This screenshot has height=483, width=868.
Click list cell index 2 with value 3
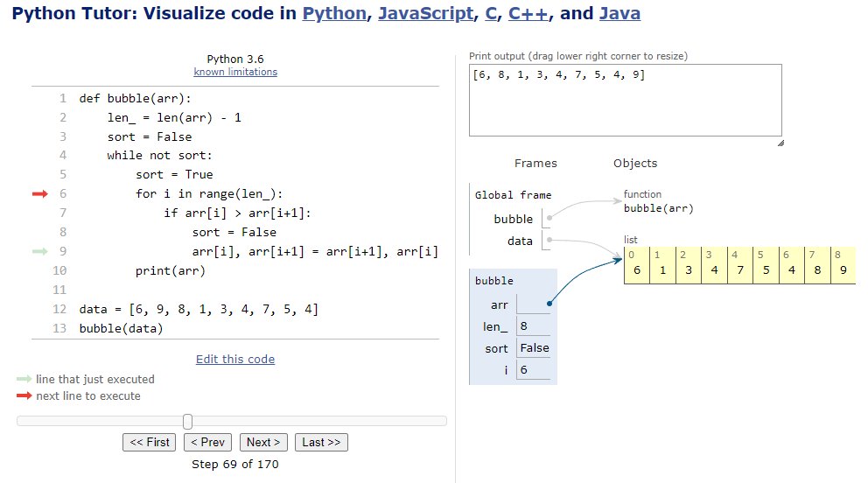pos(688,265)
